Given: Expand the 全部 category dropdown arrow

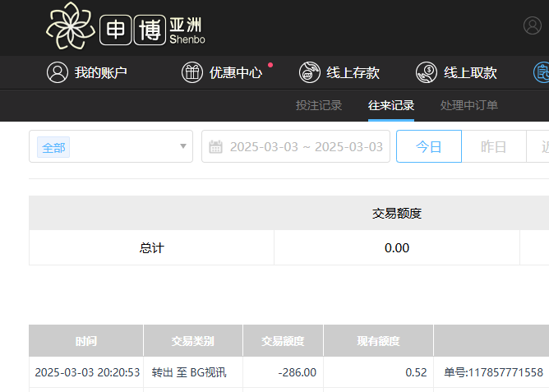Looking at the screenshot, I should pos(183,146).
